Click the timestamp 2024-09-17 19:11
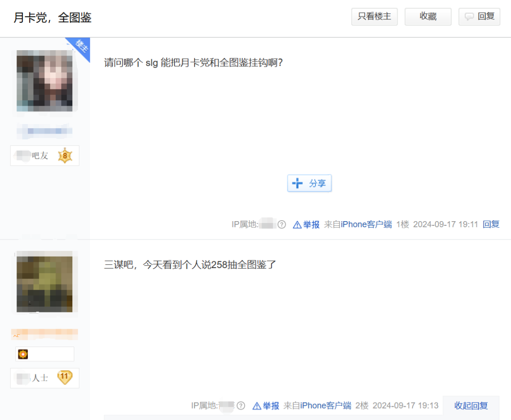 [446, 224]
